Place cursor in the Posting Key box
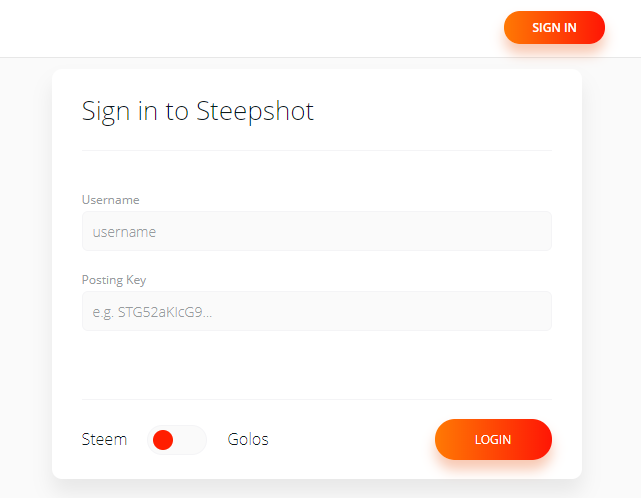 click(316, 311)
